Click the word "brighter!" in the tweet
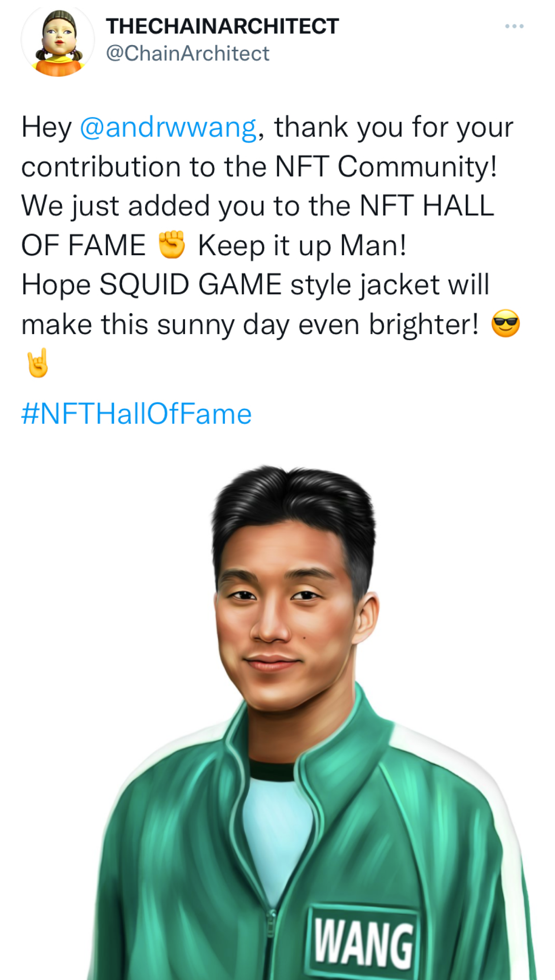Viewport: 555px width, 980px height. [424, 324]
